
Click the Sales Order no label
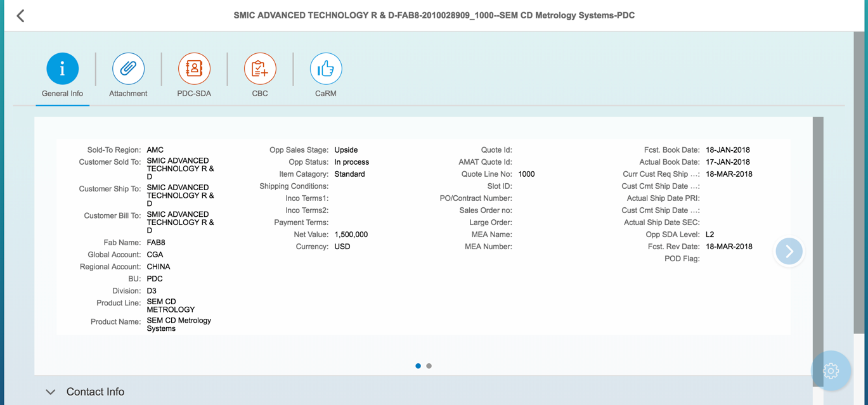point(486,210)
